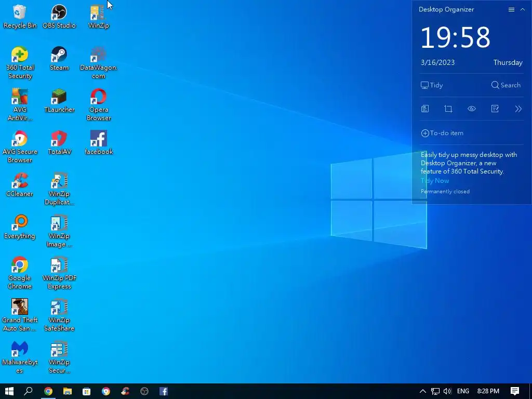Select the Malwarebytes desktop shortcut

click(x=20, y=357)
